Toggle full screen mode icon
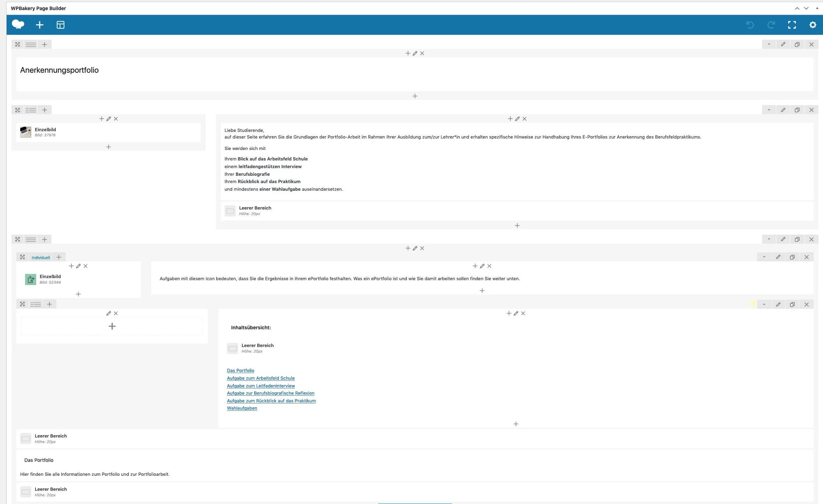The width and height of the screenshot is (823, 504). pos(792,25)
